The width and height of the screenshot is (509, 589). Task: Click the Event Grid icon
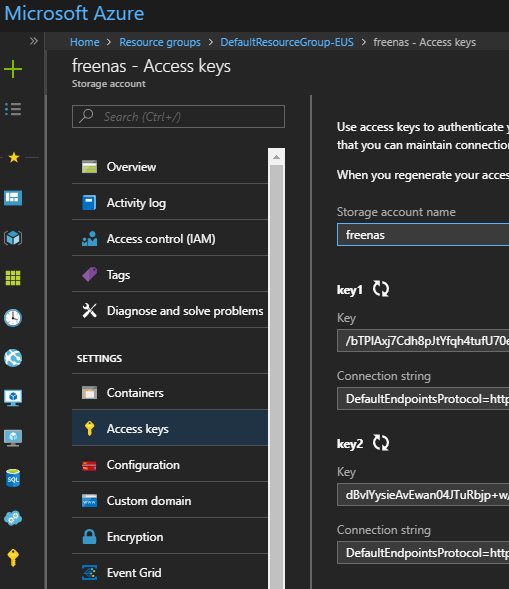pos(89,573)
